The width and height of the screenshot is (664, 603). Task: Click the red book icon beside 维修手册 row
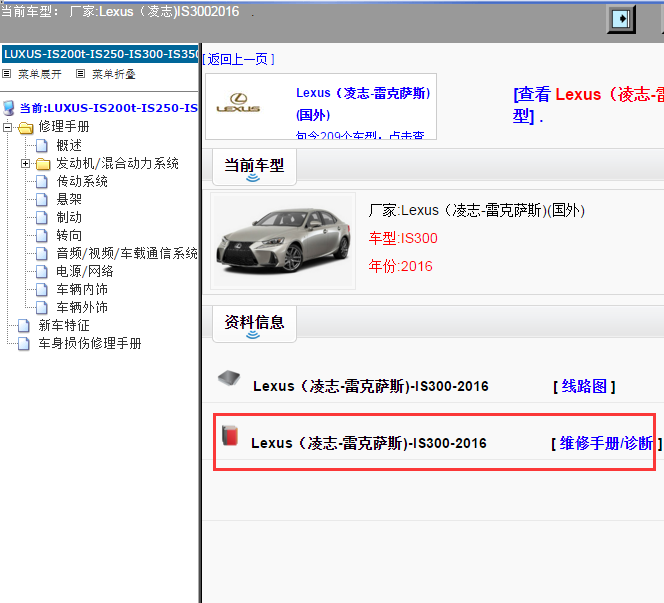[x=230, y=435]
